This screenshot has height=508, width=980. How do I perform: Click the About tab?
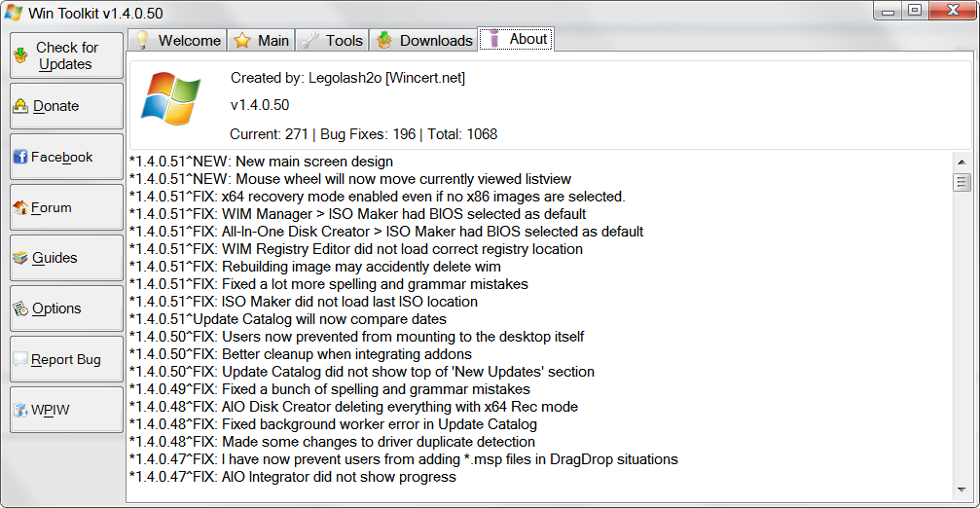[x=518, y=39]
